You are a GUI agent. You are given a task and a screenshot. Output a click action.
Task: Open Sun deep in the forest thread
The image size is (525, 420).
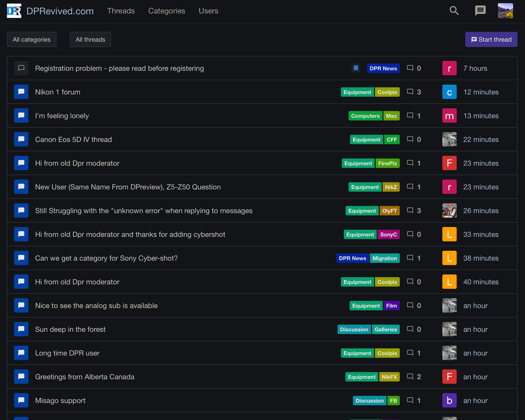click(x=70, y=329)
